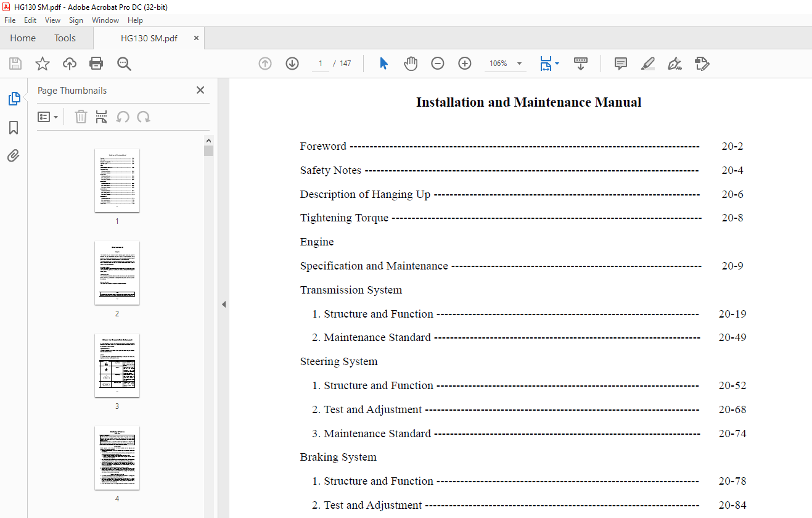
Task: Close the HG130 SM.pdf tab
Action: (197, 38)
